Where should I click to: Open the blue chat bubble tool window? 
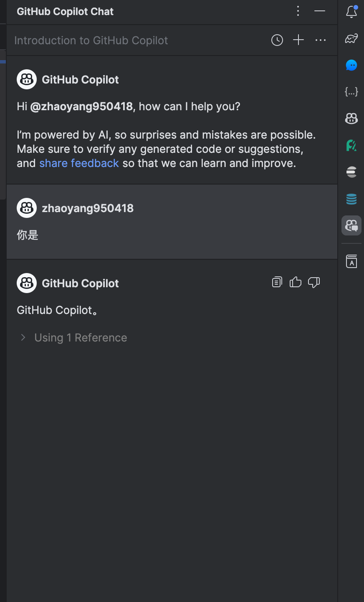(351, 65)
